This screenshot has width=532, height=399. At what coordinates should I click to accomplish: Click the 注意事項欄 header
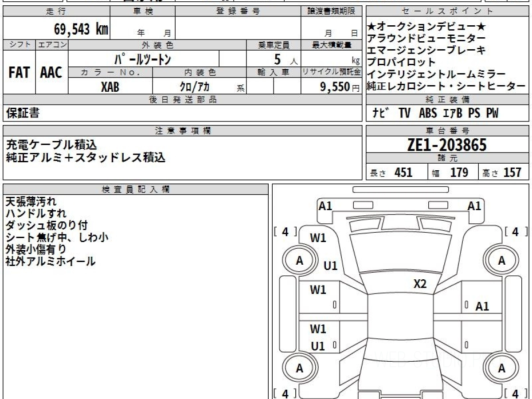[x=182, y=131]
